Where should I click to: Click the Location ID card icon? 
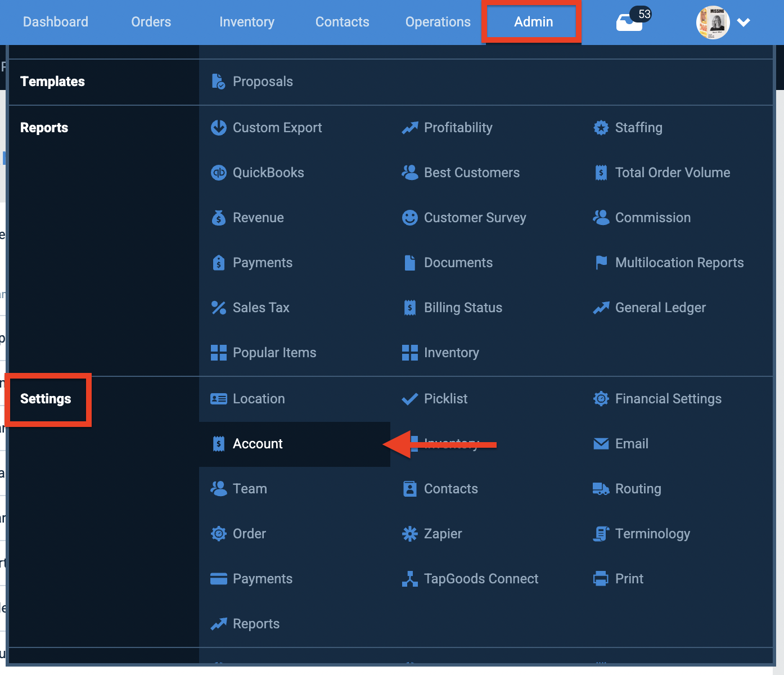218,399
